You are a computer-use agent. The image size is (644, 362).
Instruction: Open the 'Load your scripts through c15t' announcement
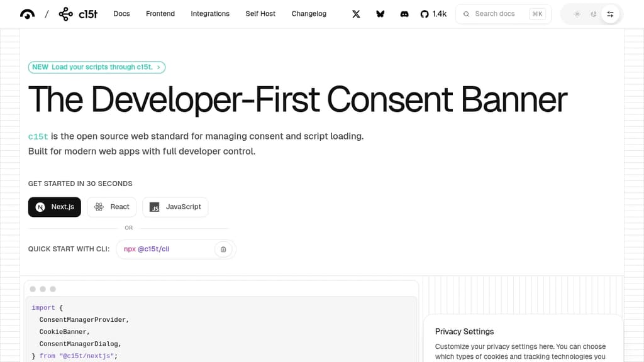click(96, 67)
